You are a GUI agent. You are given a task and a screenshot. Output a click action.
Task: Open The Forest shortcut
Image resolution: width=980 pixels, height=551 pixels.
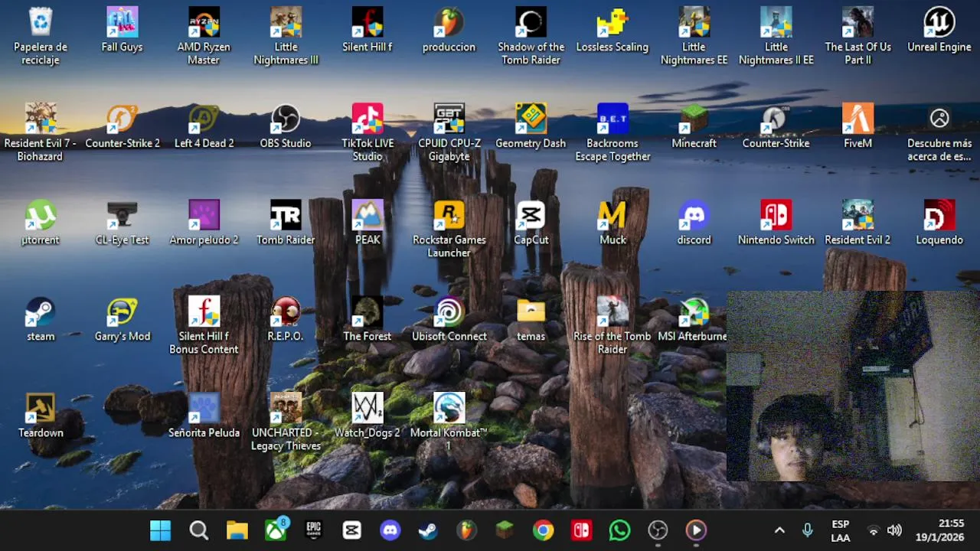point(367,319)
